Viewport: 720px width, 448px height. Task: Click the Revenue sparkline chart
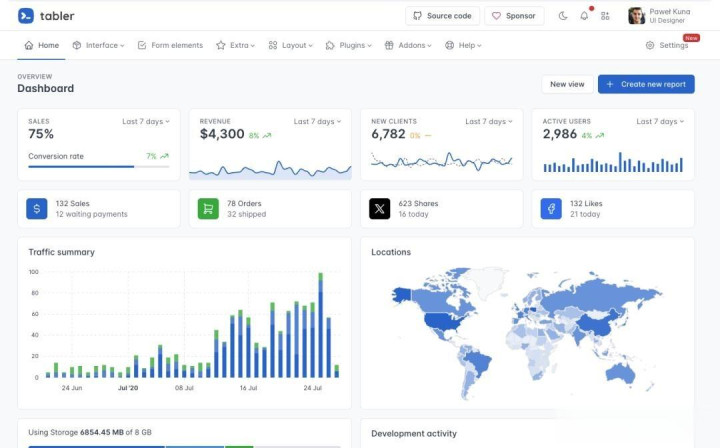point(270,169)
